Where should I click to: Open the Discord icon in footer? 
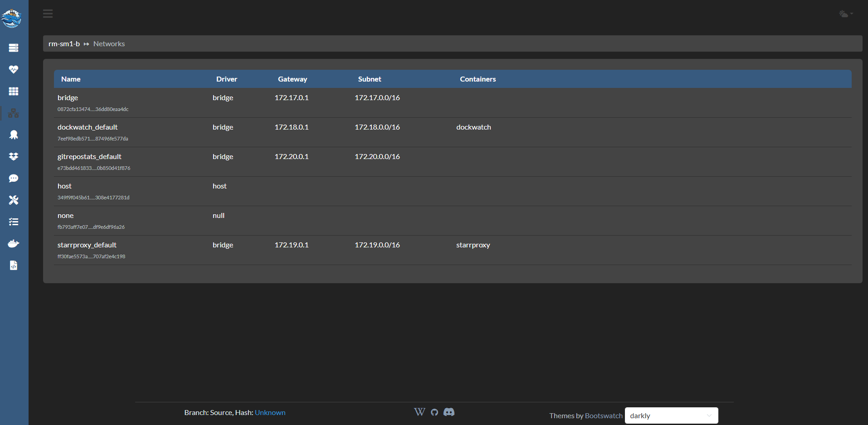coord(449,412)
